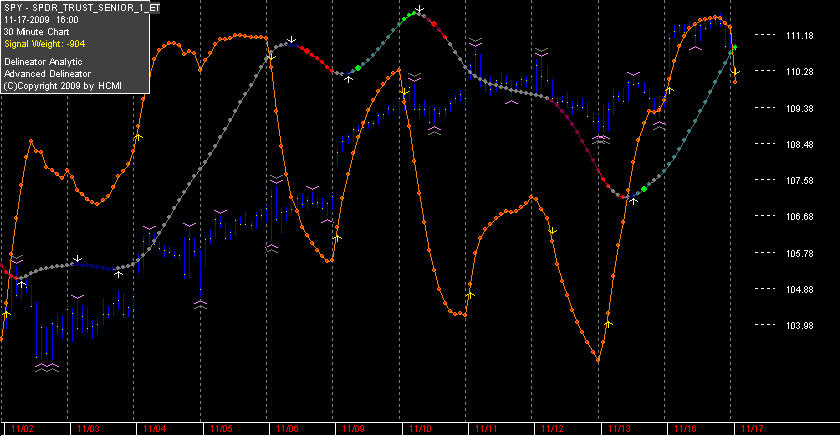
Task: Click the Advanced Delineator label
Action: [48, 74]
